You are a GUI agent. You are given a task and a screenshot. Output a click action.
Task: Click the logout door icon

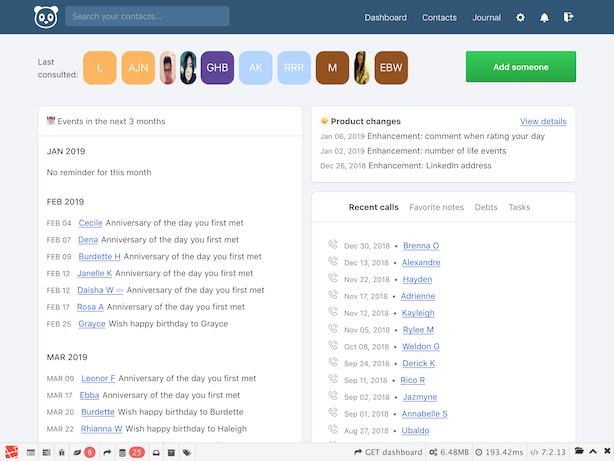click(569, 17)
